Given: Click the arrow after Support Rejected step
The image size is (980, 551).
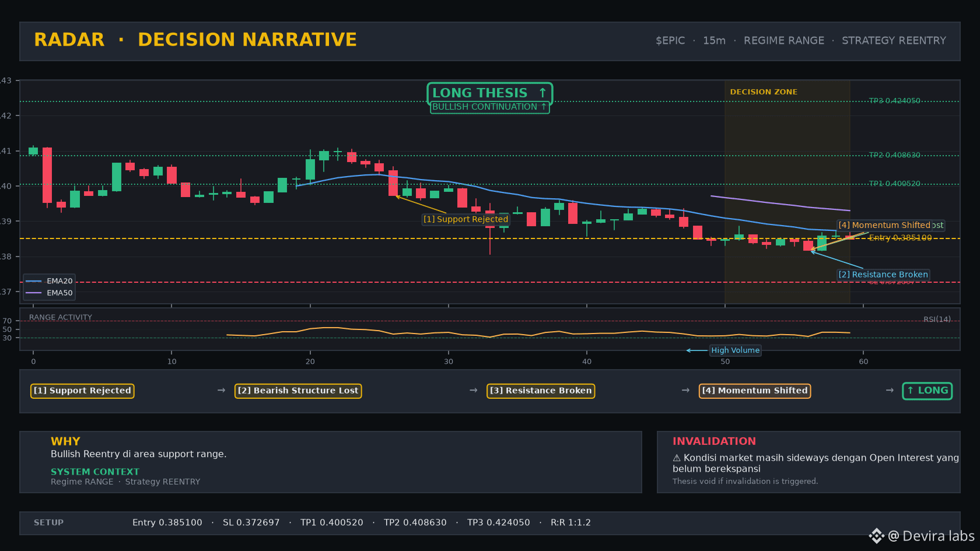Looking at the screenshot, I should coord(221,390).
